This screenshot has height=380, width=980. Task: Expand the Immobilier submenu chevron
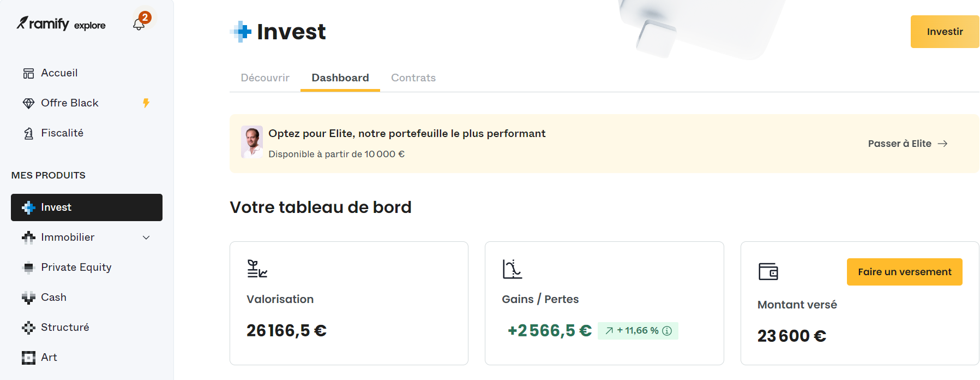(146, 238)
